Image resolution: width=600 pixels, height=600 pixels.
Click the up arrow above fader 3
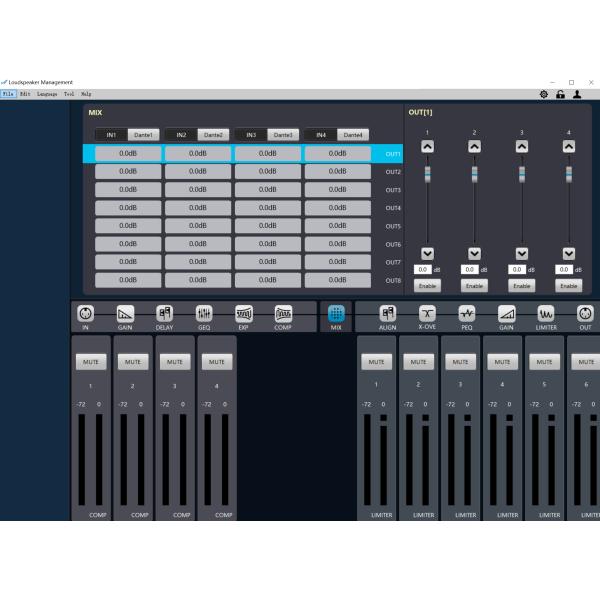[x=521, y=146]
